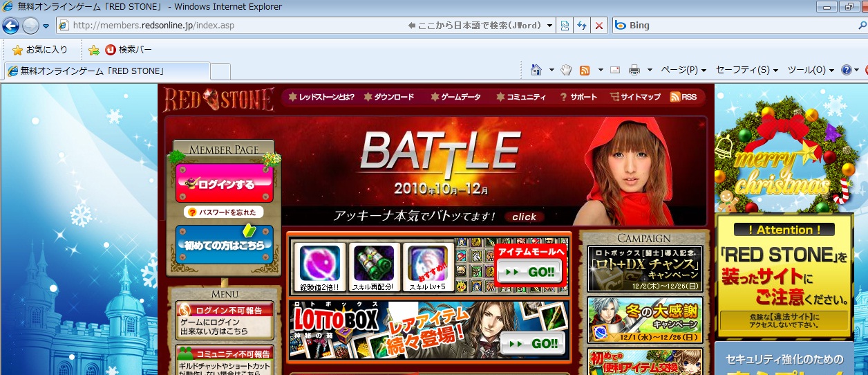Stop loading with the red X icon

(599, 26)
